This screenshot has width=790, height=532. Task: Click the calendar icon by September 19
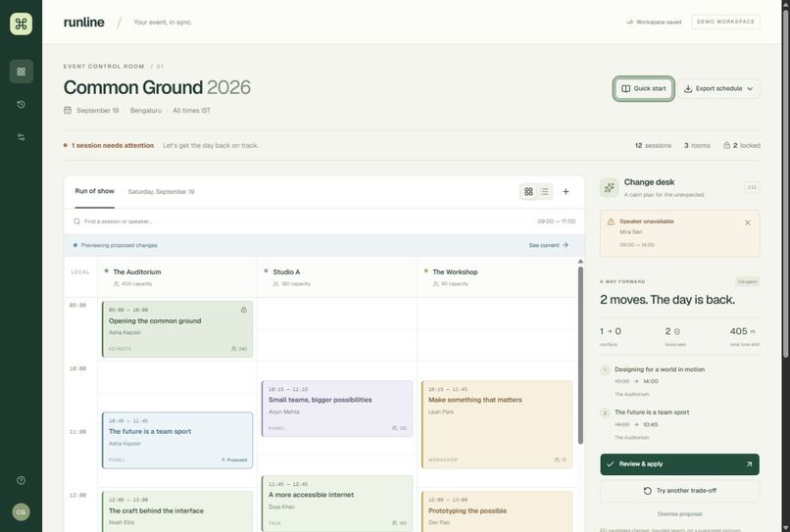pyautogui.click(x=68, y=111)
